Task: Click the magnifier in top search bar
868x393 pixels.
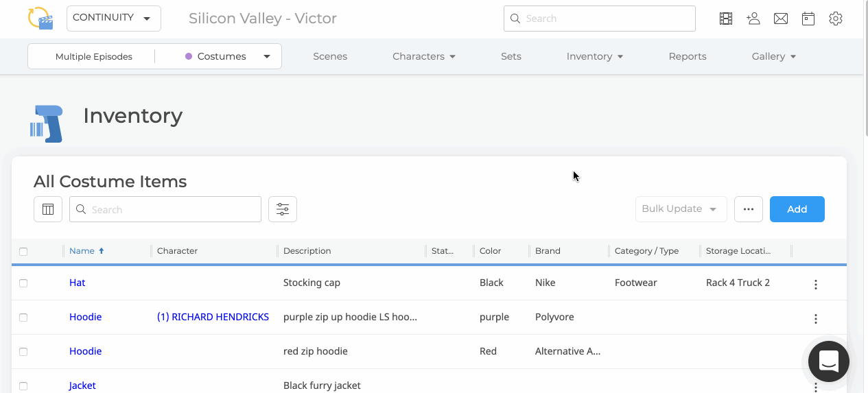Action: click(x=515, y=19)
